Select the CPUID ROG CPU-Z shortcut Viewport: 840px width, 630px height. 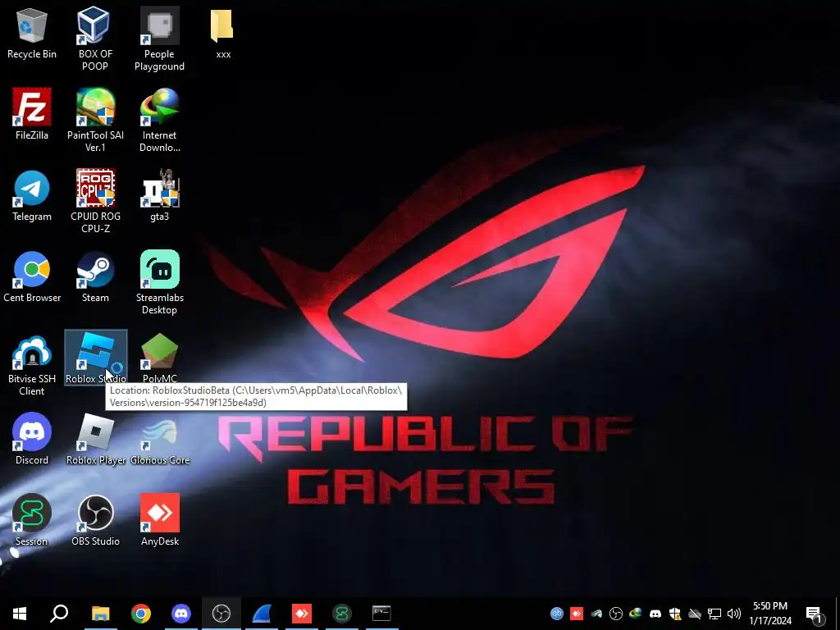(95, 202)
